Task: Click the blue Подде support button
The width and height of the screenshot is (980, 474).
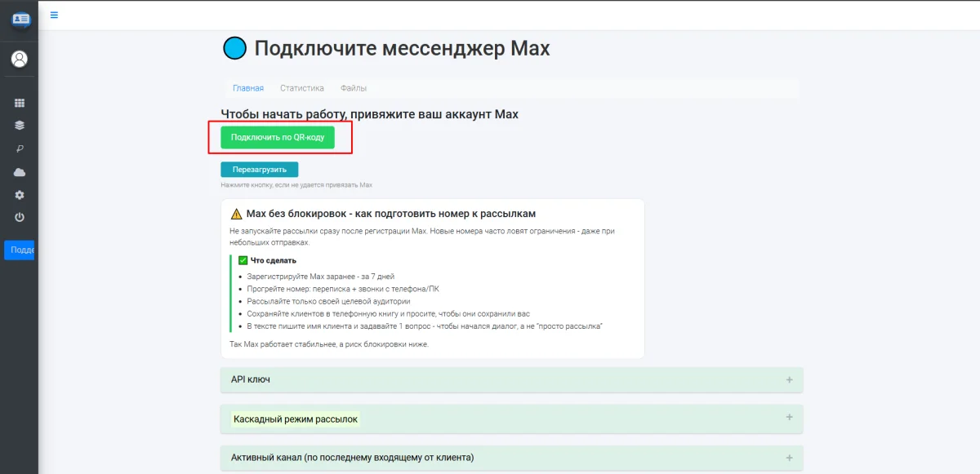Action: [20, 250]
